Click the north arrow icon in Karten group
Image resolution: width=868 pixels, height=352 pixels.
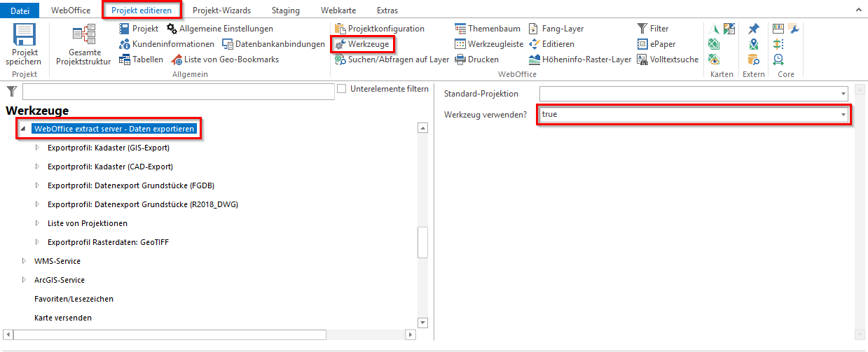(x=714, y=29)
